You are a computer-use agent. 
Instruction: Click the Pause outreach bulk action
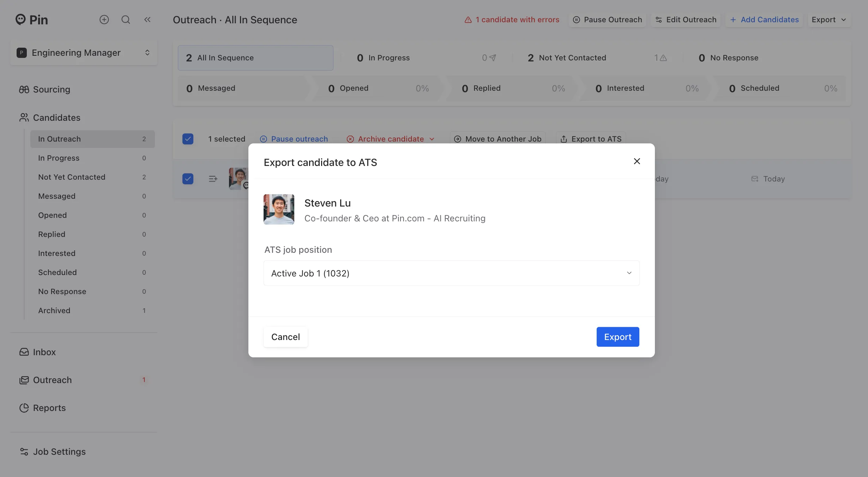point(294,139)
